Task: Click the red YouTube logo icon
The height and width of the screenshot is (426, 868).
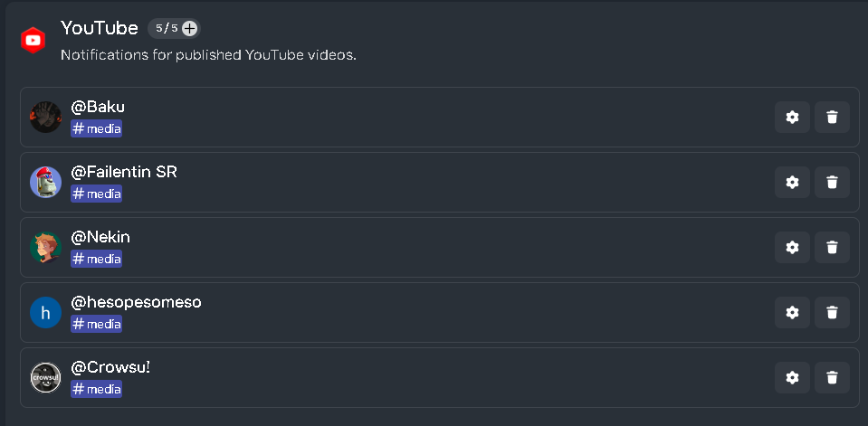Action: coord(33,41)
